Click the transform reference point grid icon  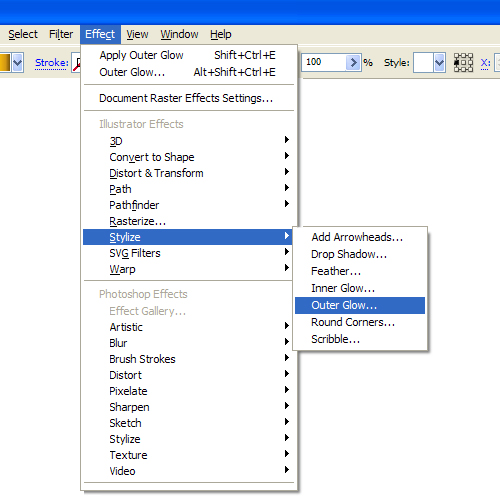click(x=463, y=62)
